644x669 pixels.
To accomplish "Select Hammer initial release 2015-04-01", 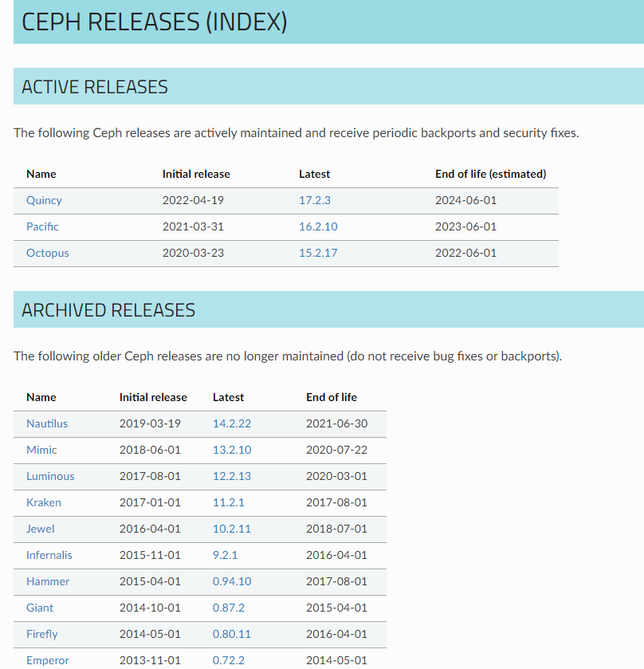I will 150,581.
